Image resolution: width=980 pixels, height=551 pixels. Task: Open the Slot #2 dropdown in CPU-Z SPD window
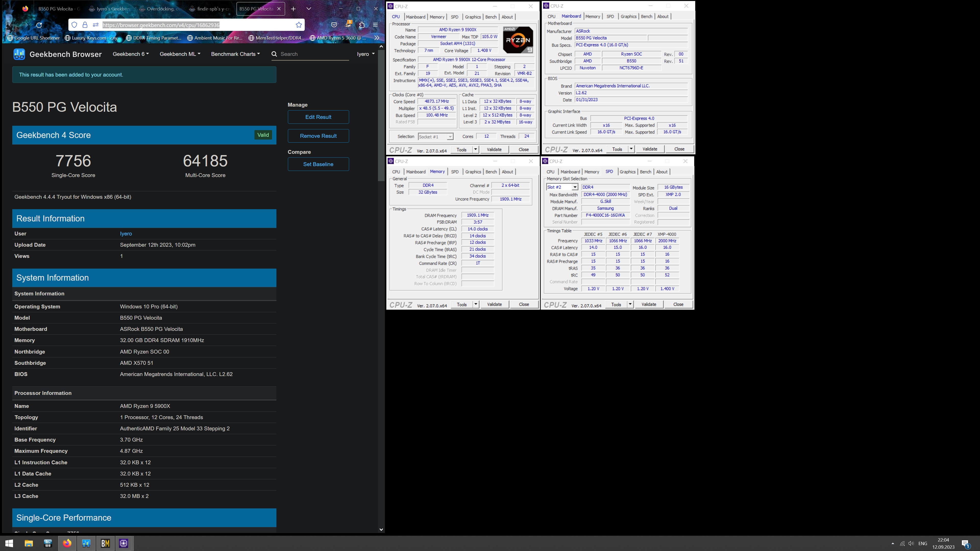pos(562,187)
